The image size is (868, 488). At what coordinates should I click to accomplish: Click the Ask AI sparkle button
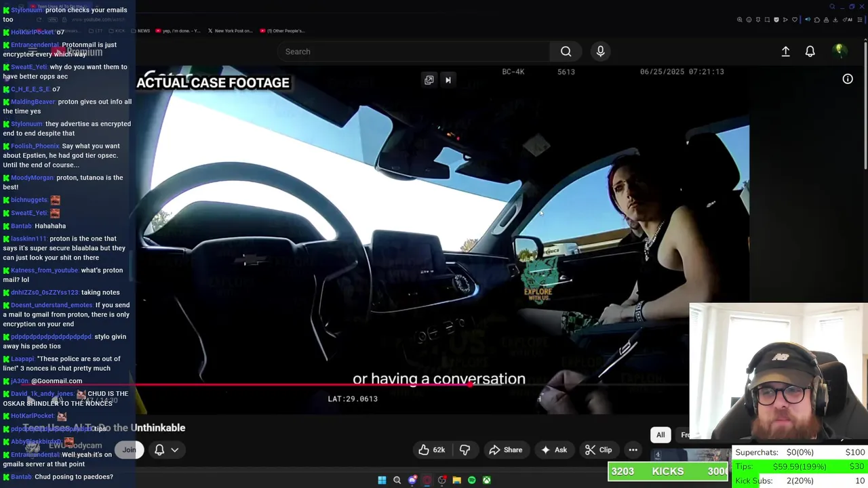tap(554, 450)
